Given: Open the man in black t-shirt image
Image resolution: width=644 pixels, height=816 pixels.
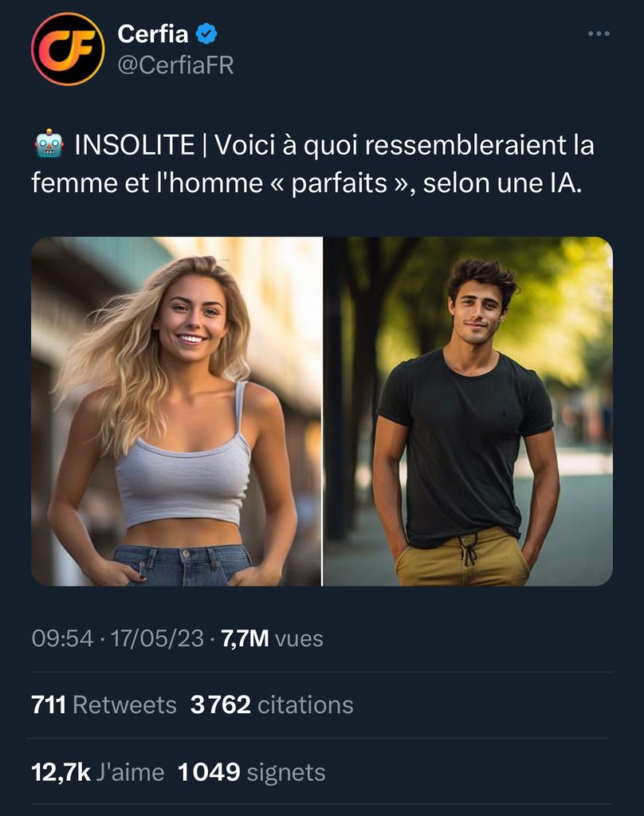Looking at the screenshot, I should coord(468,411).
